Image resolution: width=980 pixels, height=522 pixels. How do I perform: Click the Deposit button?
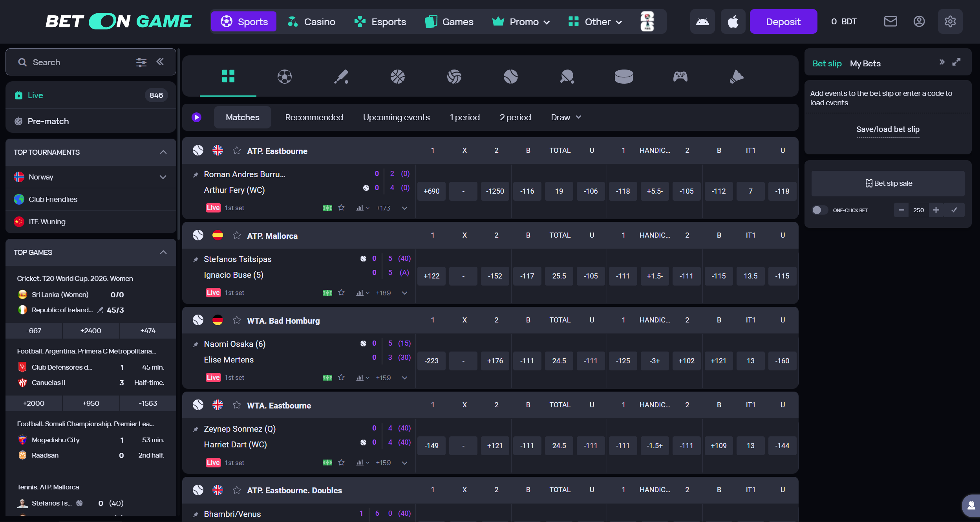tap(783, 22)
